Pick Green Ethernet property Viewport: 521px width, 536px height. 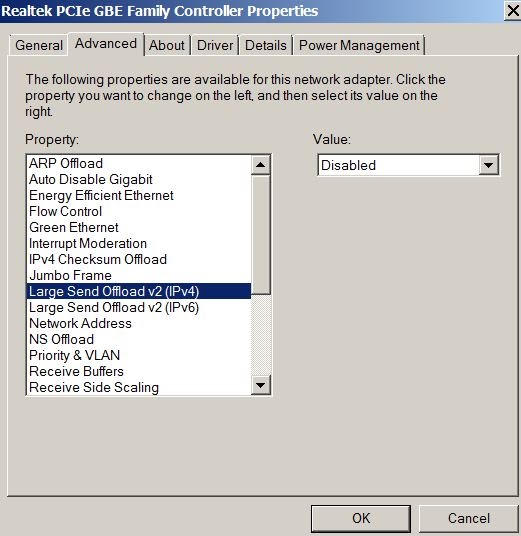139,227
